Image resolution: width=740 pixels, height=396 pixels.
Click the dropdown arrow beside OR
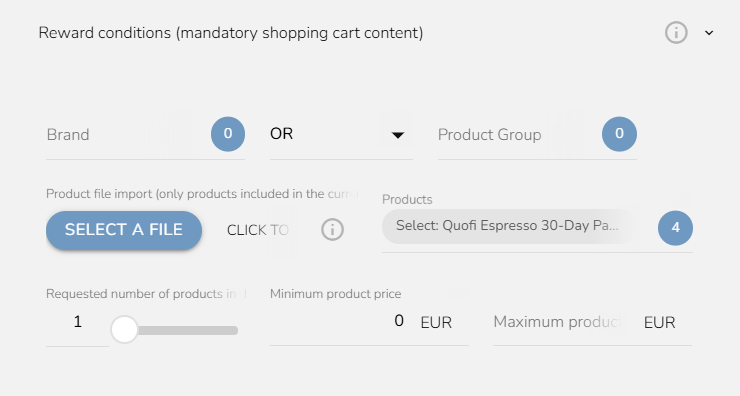[x=398, y=135]
